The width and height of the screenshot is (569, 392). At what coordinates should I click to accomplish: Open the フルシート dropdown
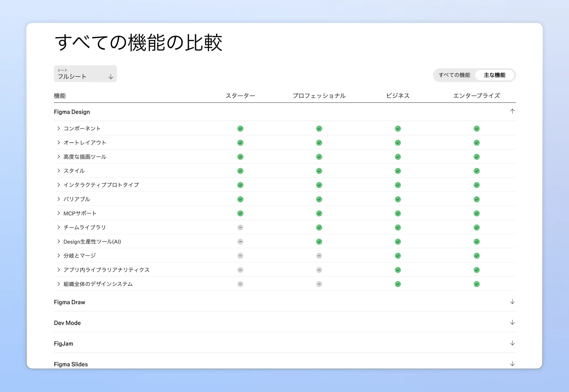(85, 74)
